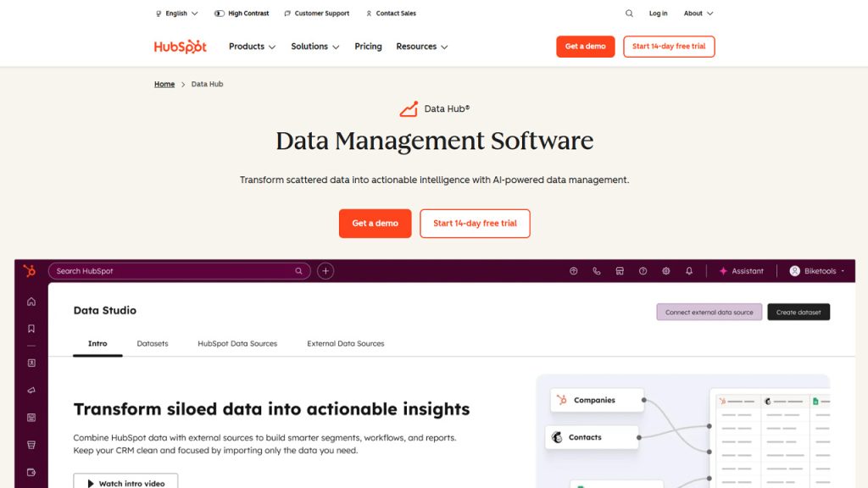Open the English language dropdown
Viewport: 868px width, 488px height.
[x=176, y=14]
